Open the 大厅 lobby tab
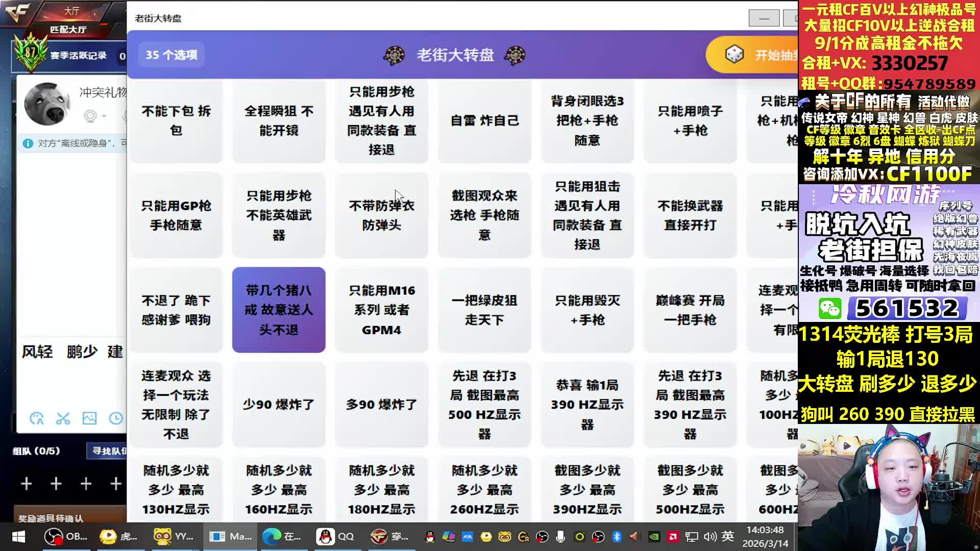 (x=71, y=11)
